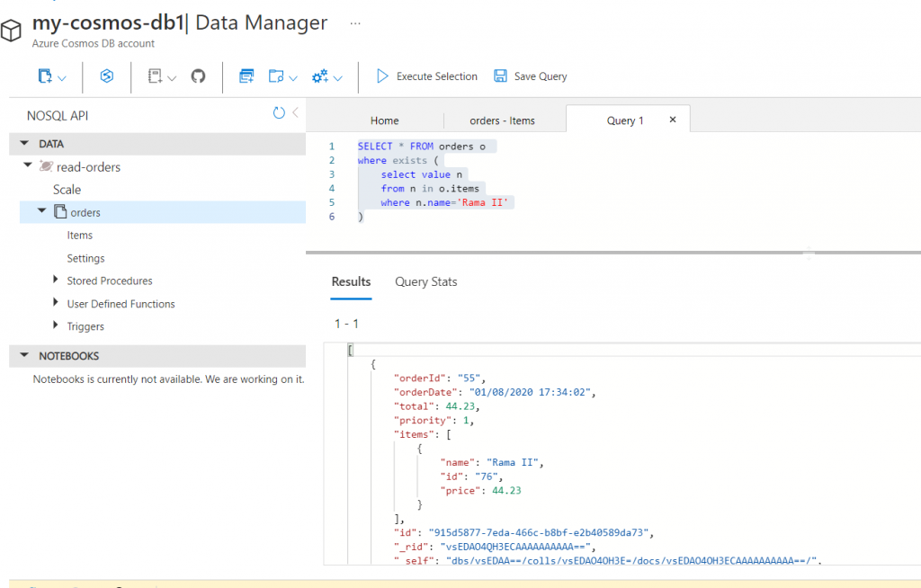Open the Query Stats tab
Image resolution: width=921 pixels, height=588 pixels.
[x=425, y=282]
